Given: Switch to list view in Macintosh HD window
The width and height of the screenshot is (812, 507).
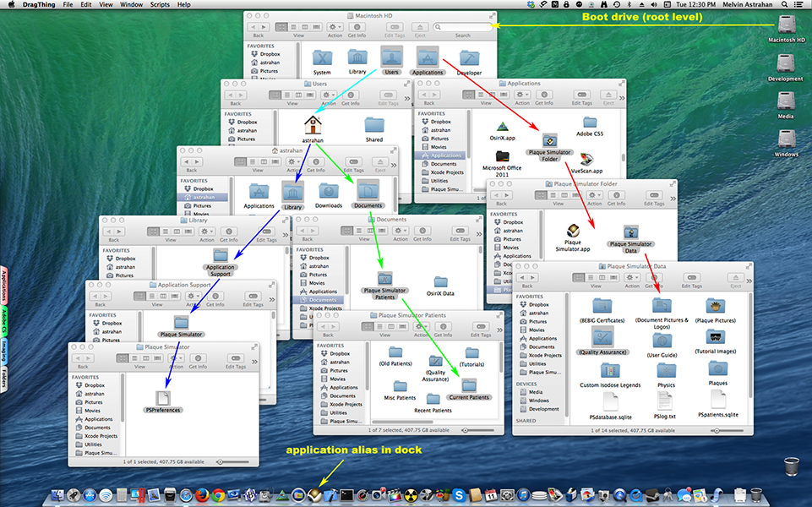Looking at the screenshot, I should [293, 27].
